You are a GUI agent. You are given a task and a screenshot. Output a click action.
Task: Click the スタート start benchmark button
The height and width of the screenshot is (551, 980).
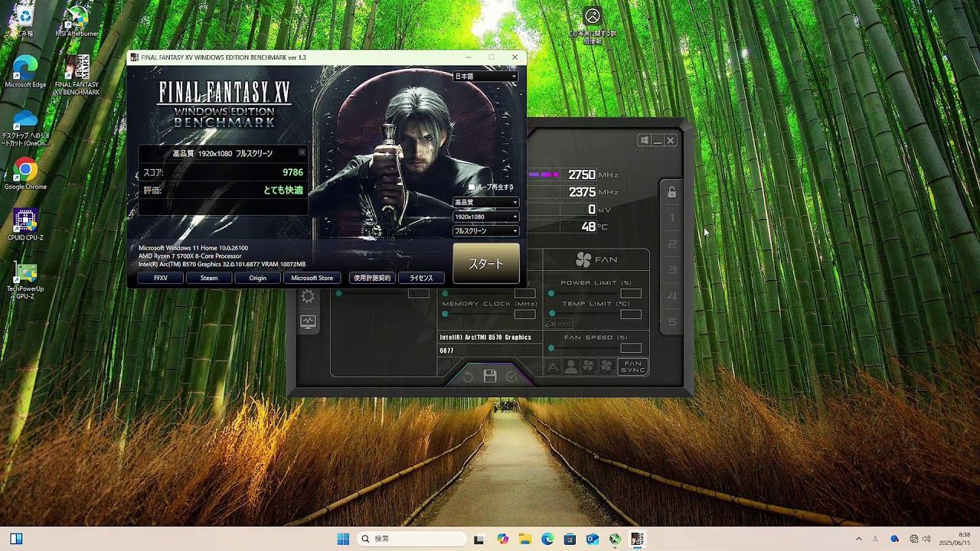pos(486,263)
